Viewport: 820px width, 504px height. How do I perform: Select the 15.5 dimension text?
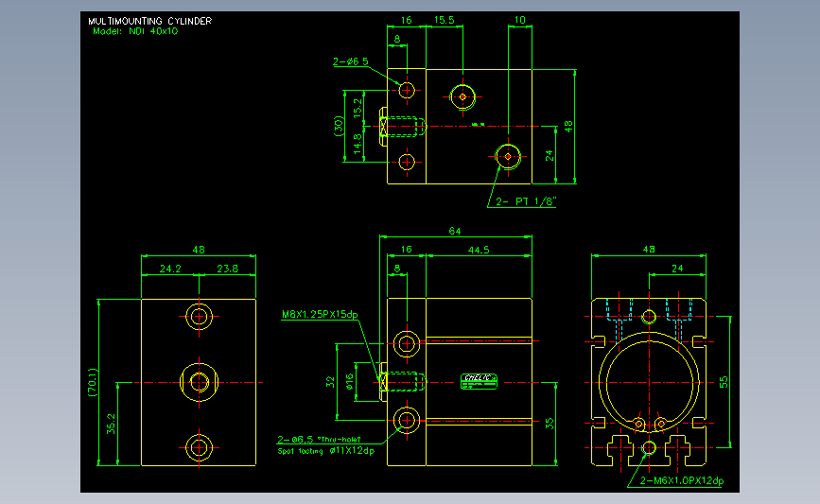[x=444, y=21]
